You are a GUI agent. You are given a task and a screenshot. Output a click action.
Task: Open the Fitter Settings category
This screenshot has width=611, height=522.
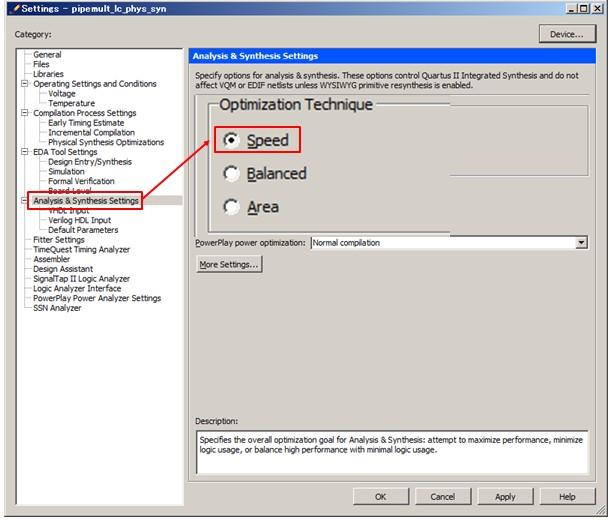58,240
